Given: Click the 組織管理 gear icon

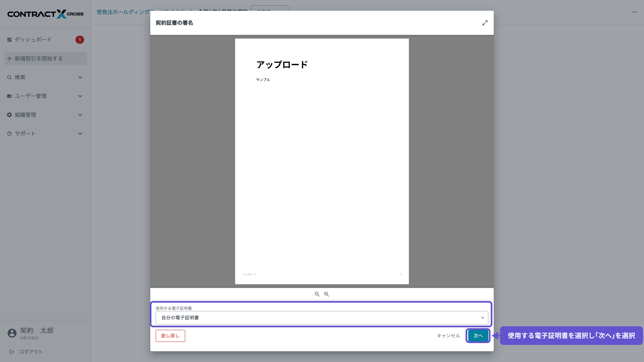Looking at the screenshot, I should (9, 115).
